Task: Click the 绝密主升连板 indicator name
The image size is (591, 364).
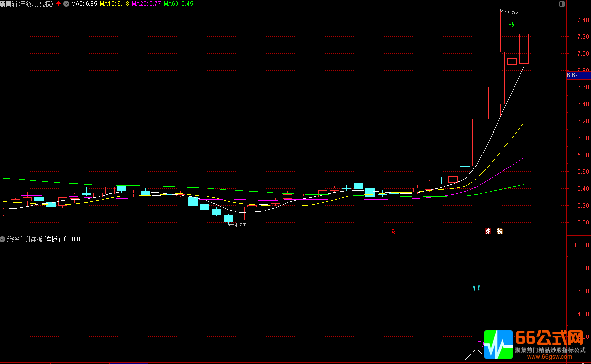Action: click(25, 239)
